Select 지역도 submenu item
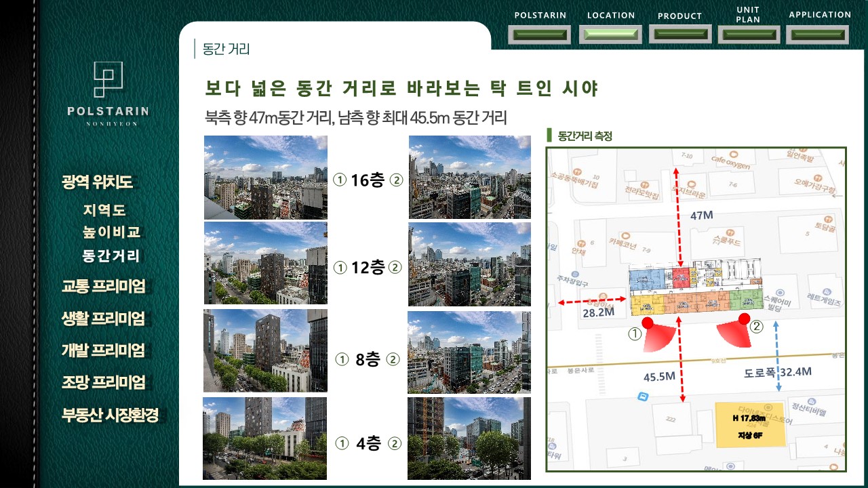868x488 pixels. [104, 211]
